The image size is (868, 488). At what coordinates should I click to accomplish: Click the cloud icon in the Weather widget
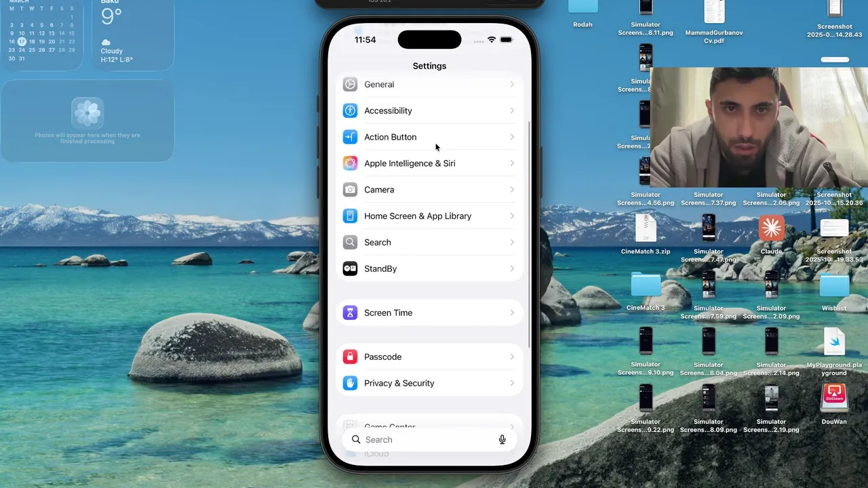pos(106,42)
